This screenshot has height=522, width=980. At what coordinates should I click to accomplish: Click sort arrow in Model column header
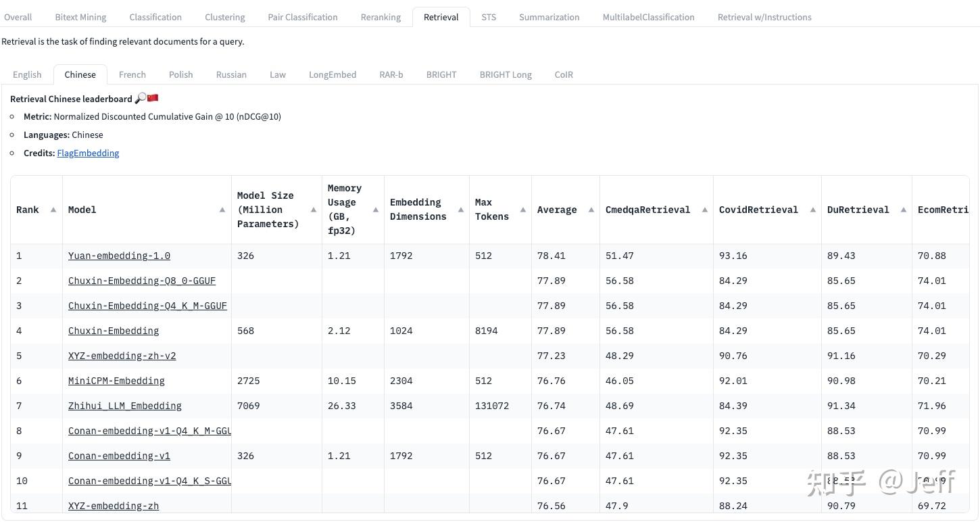(x=222, y=210)
